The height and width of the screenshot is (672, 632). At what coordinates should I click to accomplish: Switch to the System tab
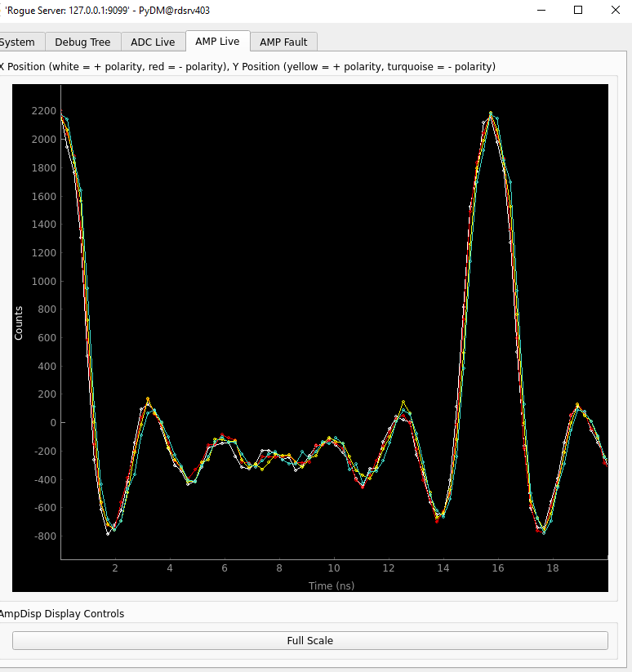click(x=18, y=42)
